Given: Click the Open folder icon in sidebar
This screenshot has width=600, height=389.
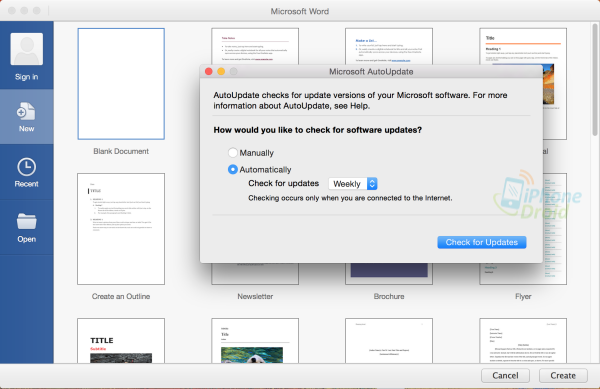Looking at the screenshot, I should 26,221.
